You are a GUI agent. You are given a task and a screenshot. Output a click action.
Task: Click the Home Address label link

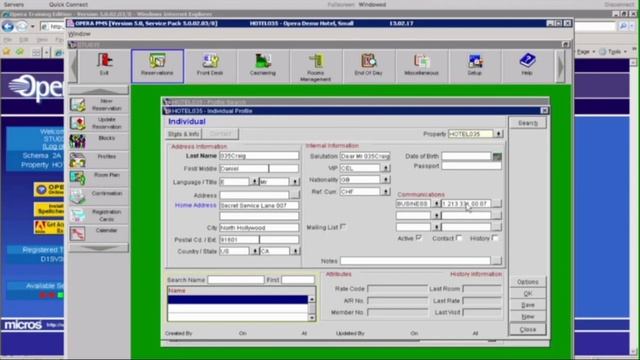[x=196, y=205]
